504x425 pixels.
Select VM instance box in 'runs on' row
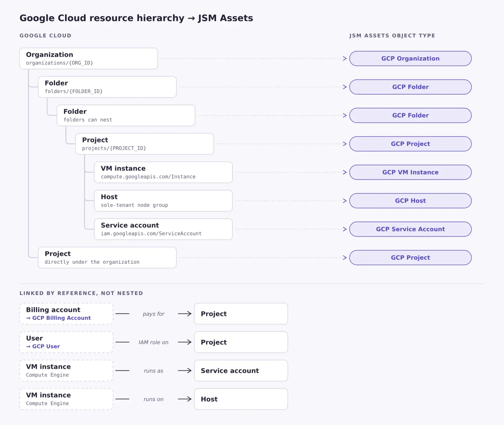click(x=66, y=399)
